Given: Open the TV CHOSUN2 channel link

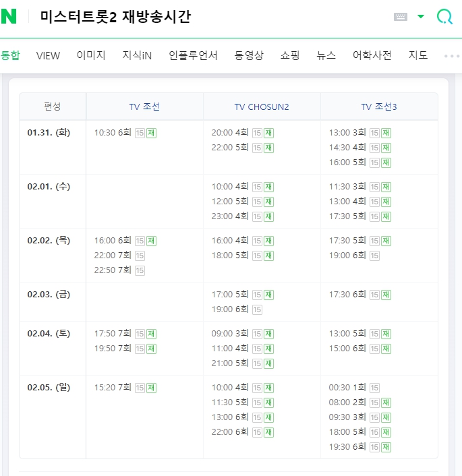Looking at the screenshot, I should point(262,107).
